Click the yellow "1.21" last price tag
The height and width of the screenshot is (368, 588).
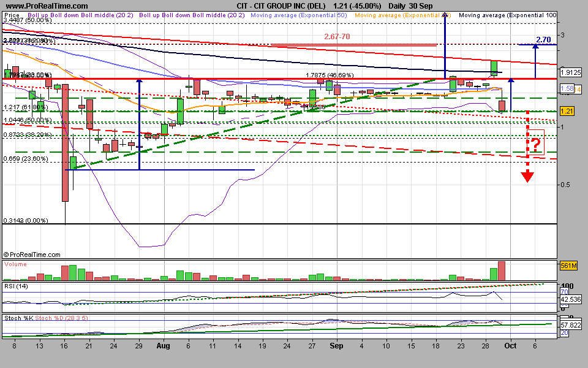click(x=567, y=111)
